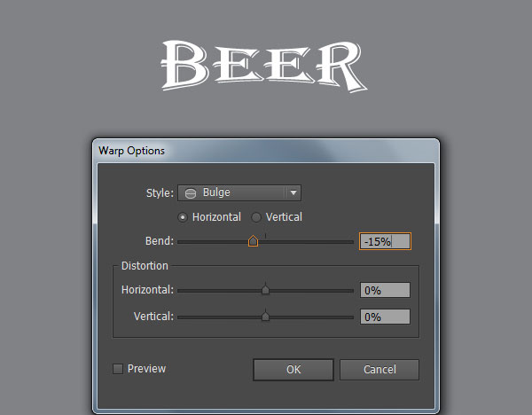Click the Bend value field showing -15%
The height and width of the screenshot is (415, 532).
point(385,241)
